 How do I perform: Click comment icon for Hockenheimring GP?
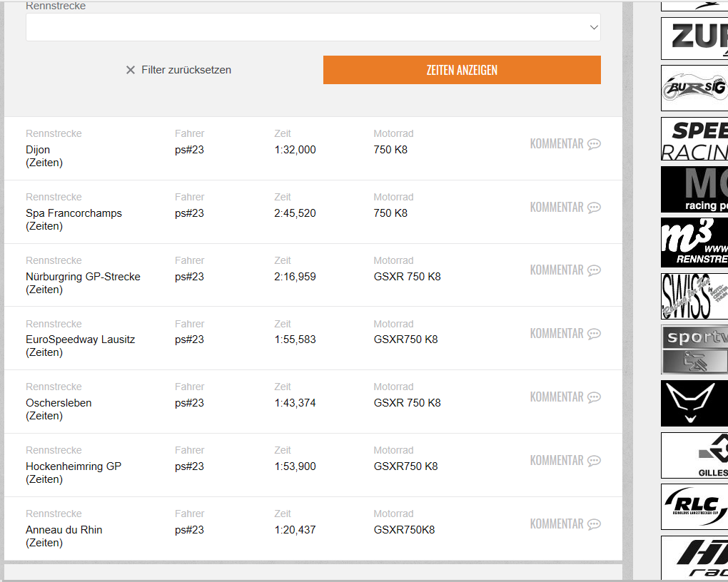coord(594,461)
